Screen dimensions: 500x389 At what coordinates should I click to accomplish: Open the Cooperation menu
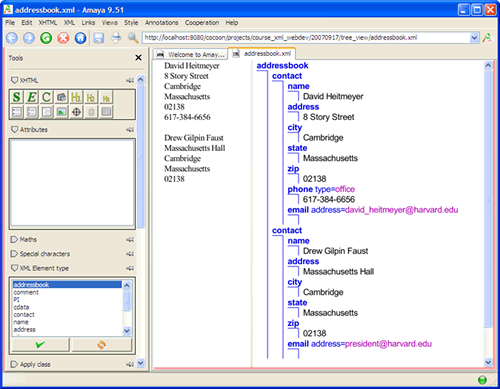pyautogui.click(x=202, y=23)
